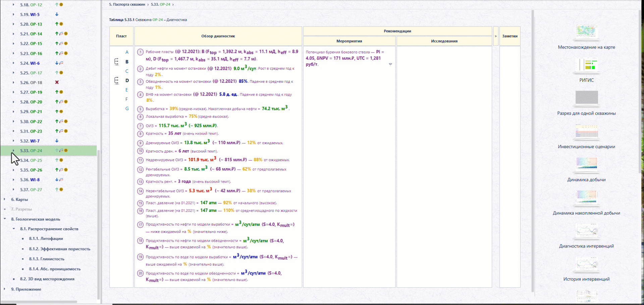644x305 pixels.
Task: Click the blue down arrow beside WI-5
Action: (57, 14)
